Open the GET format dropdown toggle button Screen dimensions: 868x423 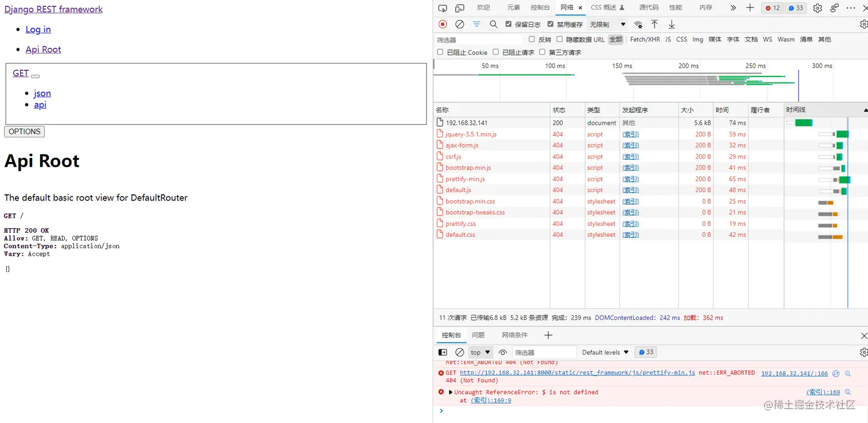(x=36, y=76)
